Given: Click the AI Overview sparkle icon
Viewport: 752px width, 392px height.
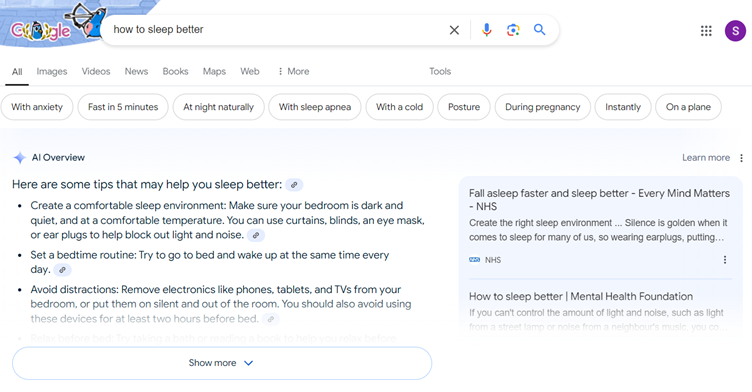Looking at the screenshot, I should [x=20, y=158].
